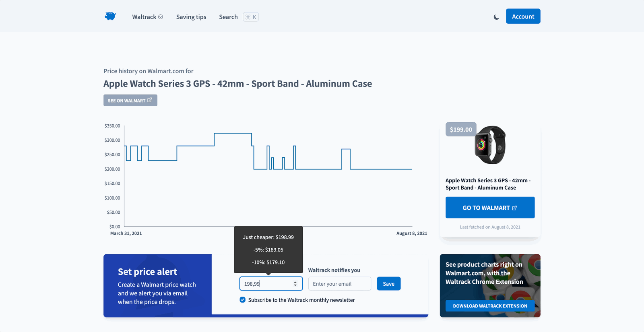644x332 pixels.
Task: Select the -5%: $189.05 option
Action: (x=268, y=250)
